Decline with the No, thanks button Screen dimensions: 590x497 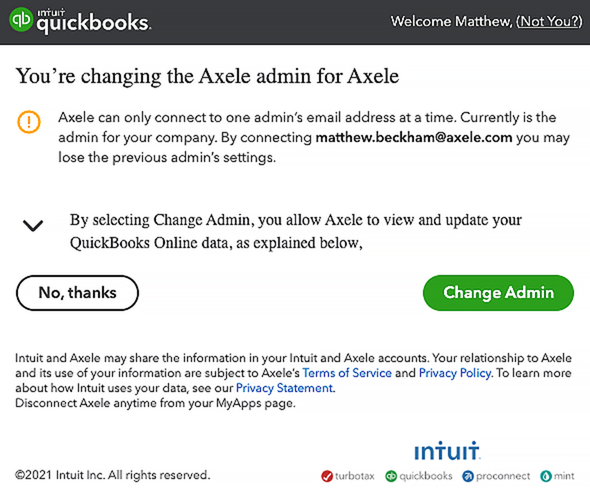(x=78, y=293)
